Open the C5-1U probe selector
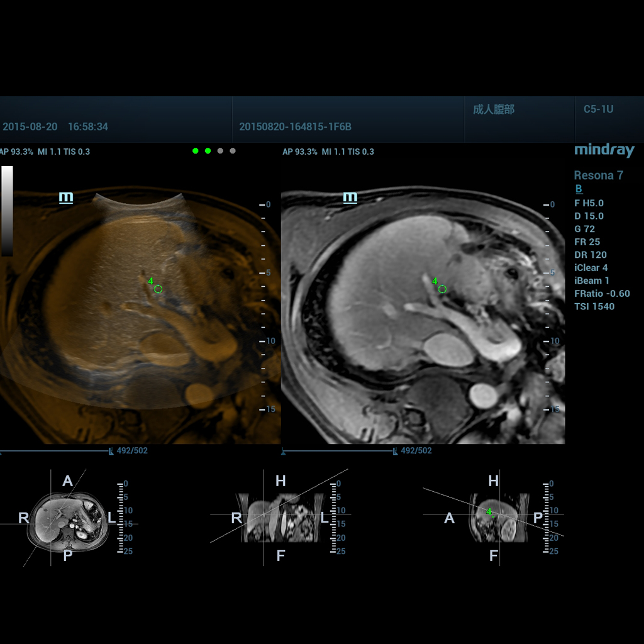This screenshot has width=644, height=644. tap(597, 109)
